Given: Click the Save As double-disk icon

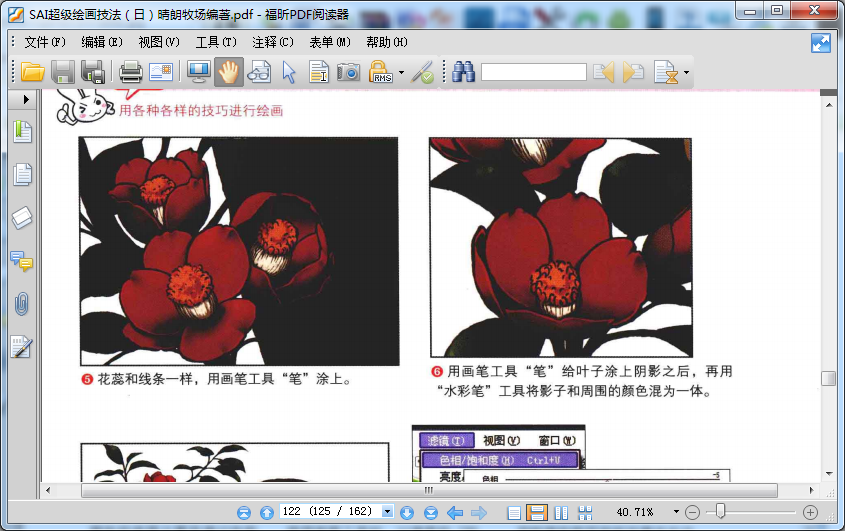Looking at the screenshot, I should coord(93,72).
